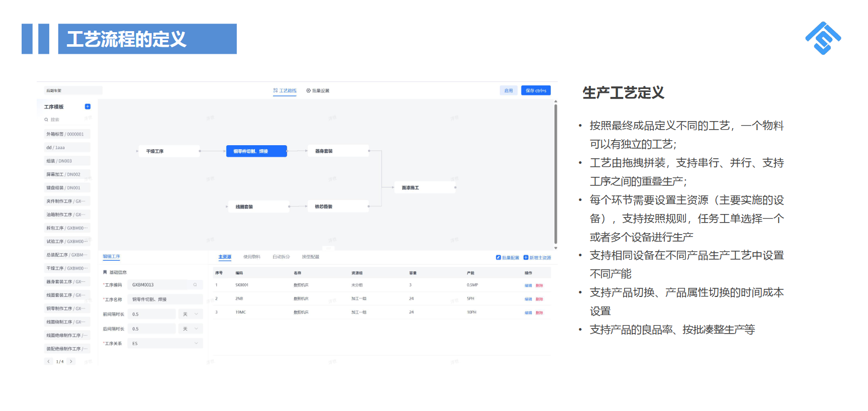Click the SK0001 code cell
868x411 pixels.
coord(242,285)
